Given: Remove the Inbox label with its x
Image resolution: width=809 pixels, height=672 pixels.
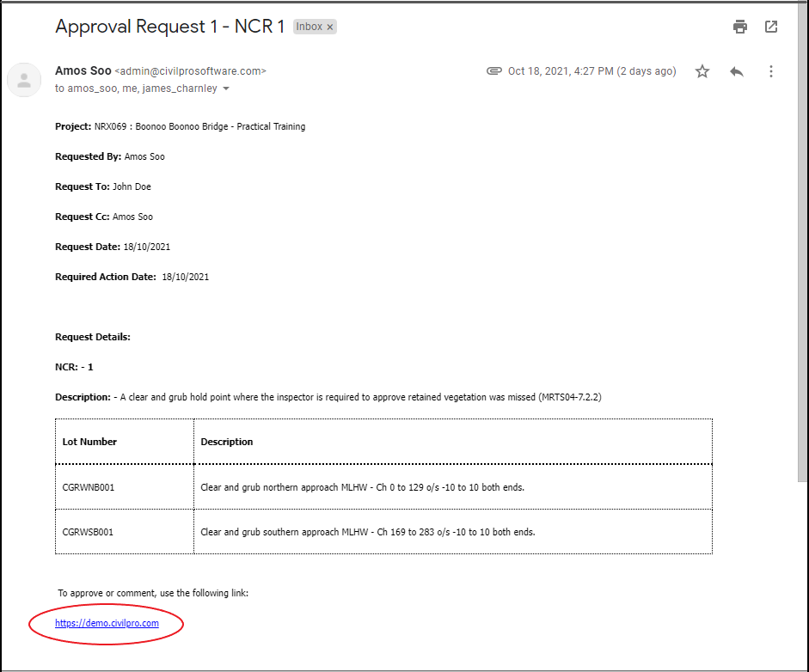Looking at the screenshot, I should [x=330, y=27].
